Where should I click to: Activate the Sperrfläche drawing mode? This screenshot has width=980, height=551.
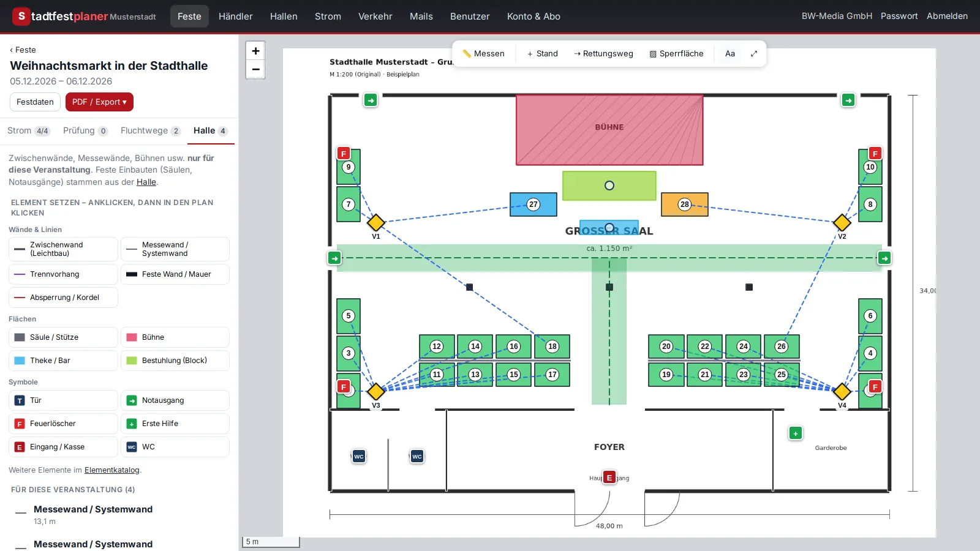677,54
